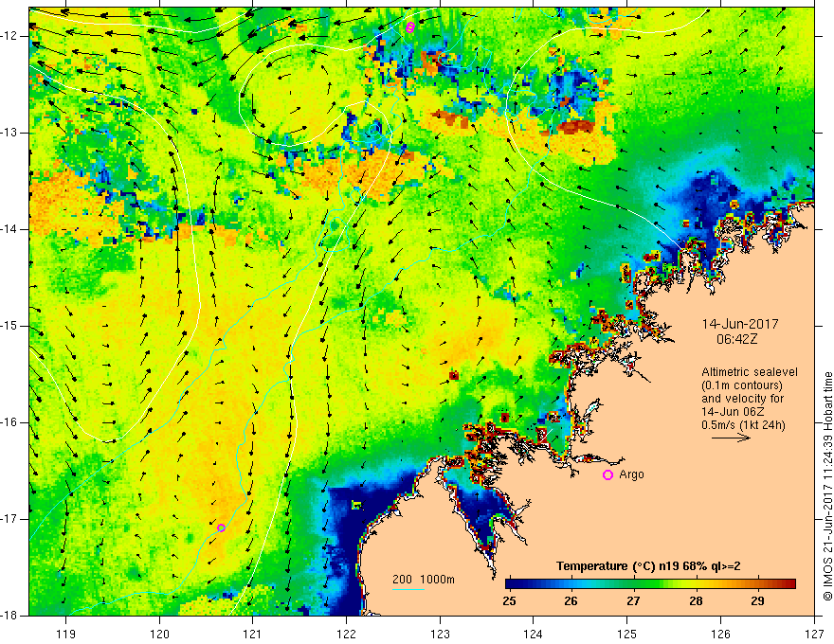Click the latitude axis label -16
834x644 pixels.
pos(11,422)
